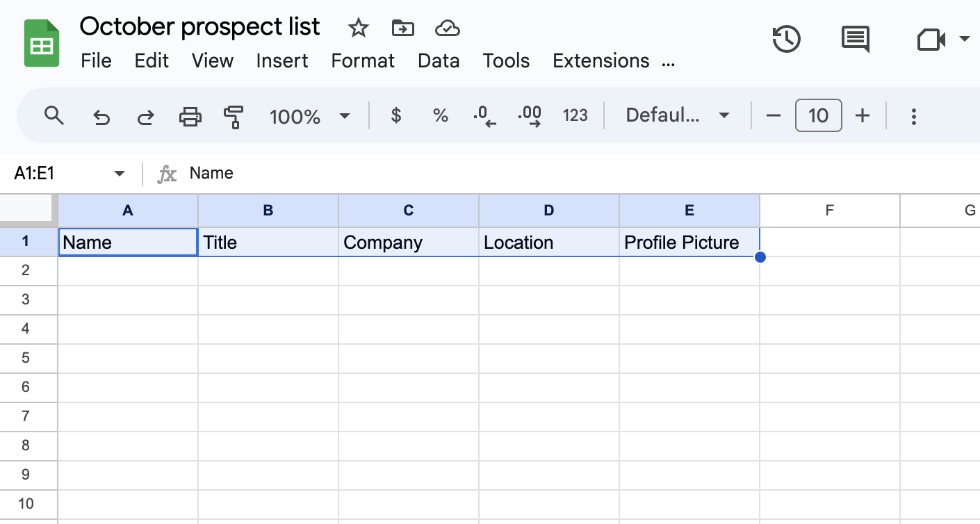Open the Format menu
The height and width of the screenshot is (524, 980).
(x=363, y=61)
